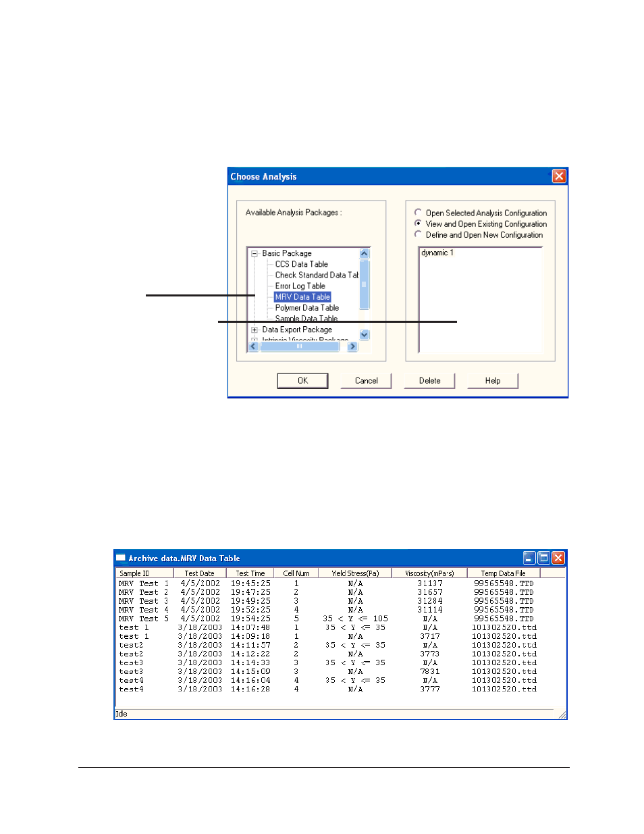This screenshot has width=644, height=834.
Task: Click the Test Time column header
Action: [x=250, y=573]
